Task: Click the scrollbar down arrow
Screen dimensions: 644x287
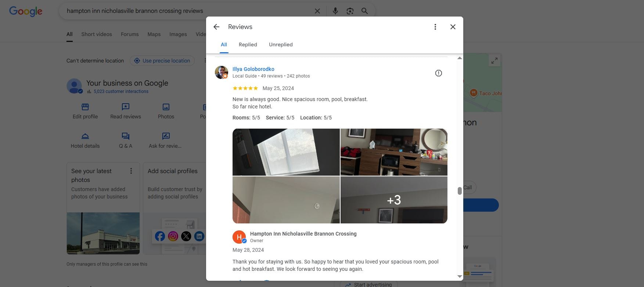Action: (460, 276)
